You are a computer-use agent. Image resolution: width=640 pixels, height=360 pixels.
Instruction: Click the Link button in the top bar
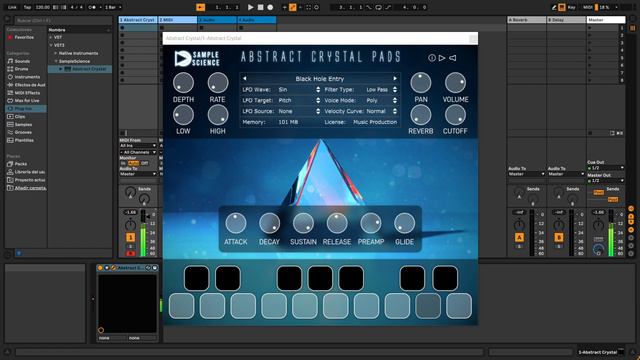(x=12, y=7)
